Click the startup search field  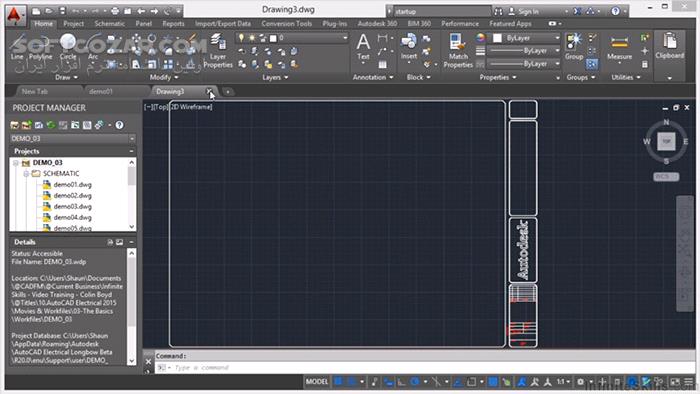pyautogui.click(x=442, y=12)
